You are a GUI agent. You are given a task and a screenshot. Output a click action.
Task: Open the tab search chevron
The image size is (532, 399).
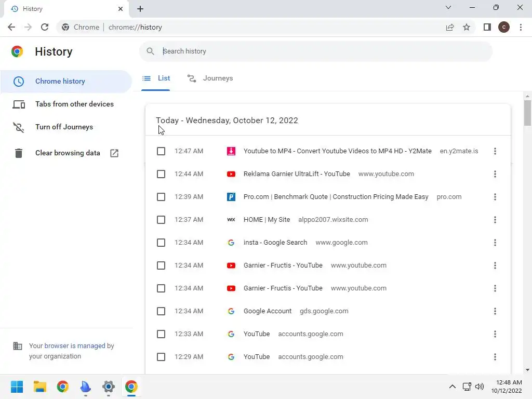click(448, 7)
